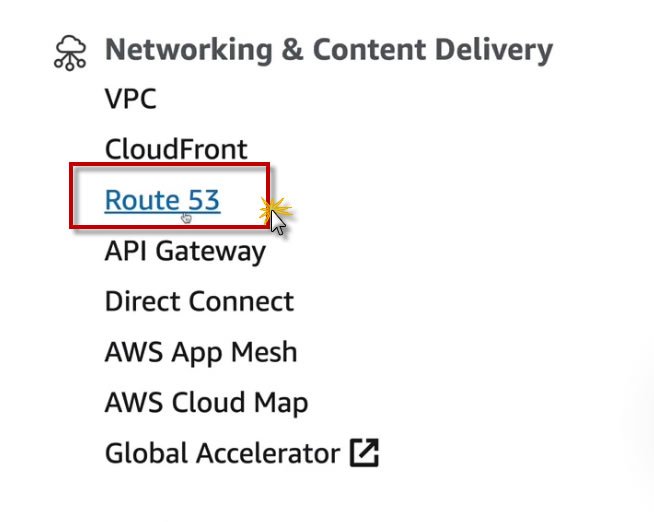The height and width of the screenshot is (522, 654).
Task: Open the Route 53 link
Action: click(162, 200)
